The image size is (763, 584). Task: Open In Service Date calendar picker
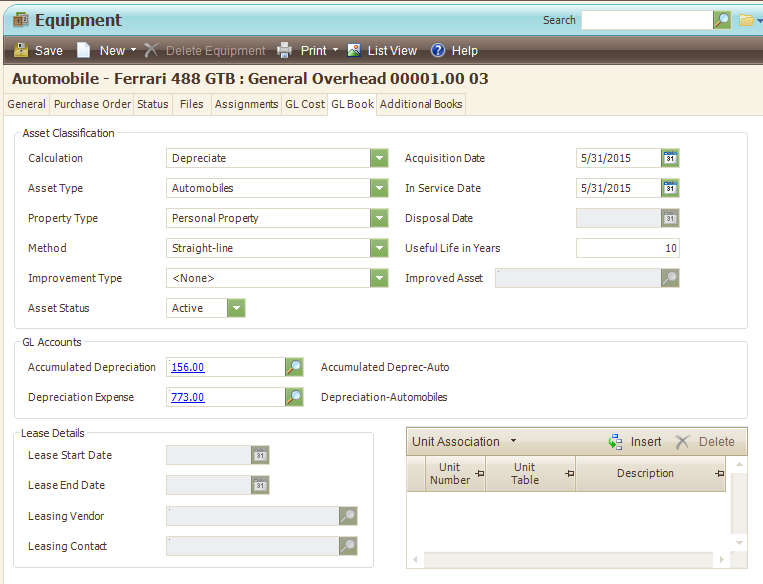tap(670, 188)
